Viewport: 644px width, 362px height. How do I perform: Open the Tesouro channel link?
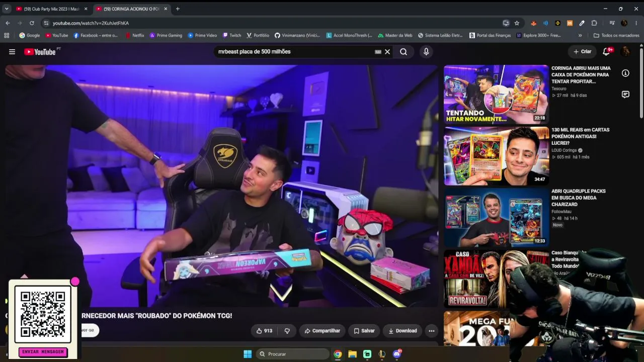559,88
